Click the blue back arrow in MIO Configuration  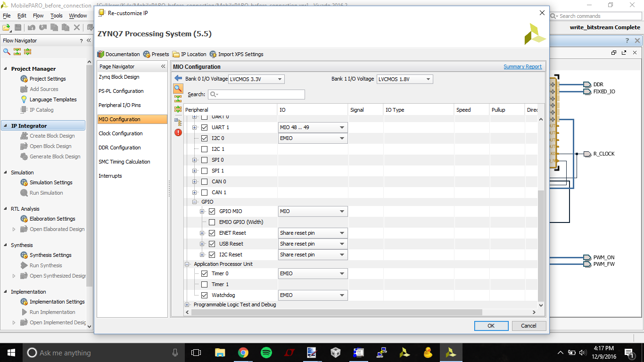click(178, 78)
